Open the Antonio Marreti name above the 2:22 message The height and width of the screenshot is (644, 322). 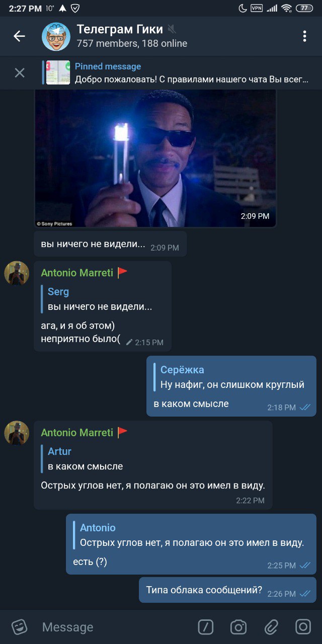point(77,433)
